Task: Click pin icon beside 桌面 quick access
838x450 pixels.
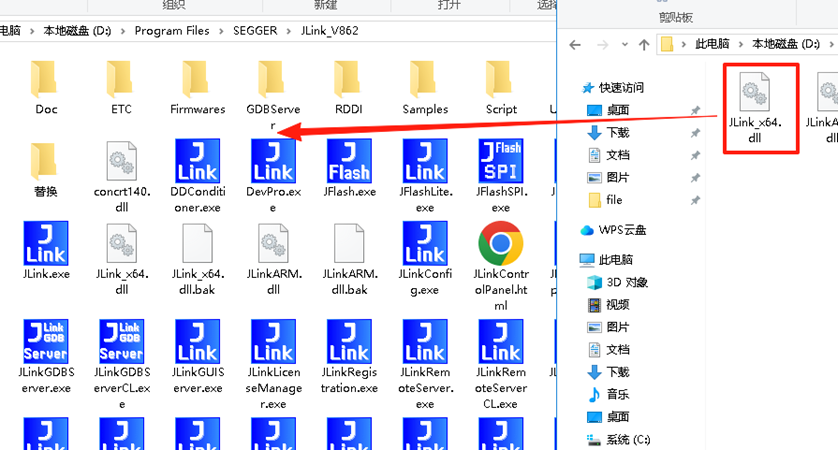Action: 695,111
